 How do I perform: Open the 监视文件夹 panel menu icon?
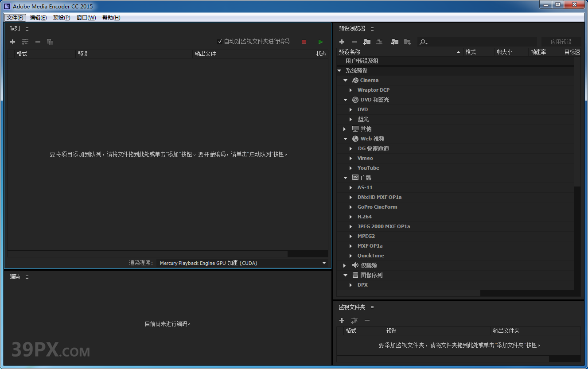tap(372, 307)
